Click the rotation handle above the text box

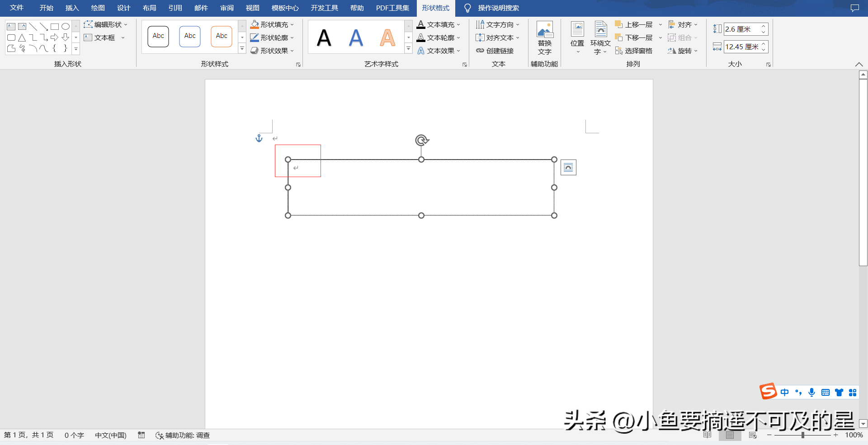coord(422,140)
